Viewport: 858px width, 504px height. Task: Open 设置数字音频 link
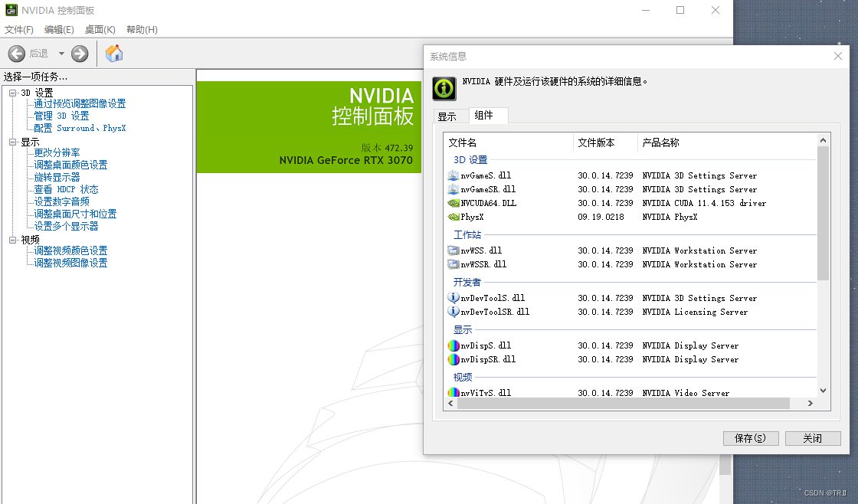click(61, 201)
